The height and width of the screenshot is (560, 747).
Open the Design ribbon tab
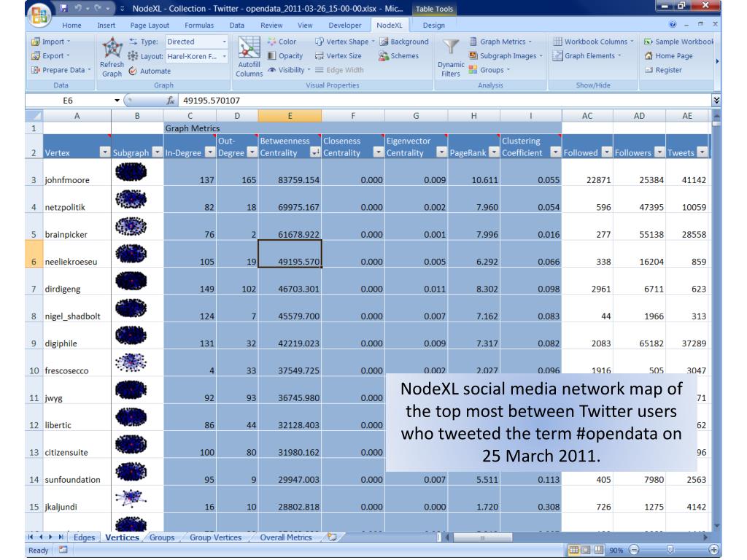[x=433, y=26]
